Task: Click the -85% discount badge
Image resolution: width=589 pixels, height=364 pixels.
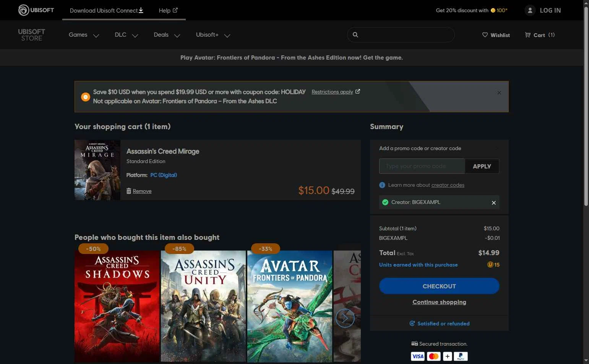Action: [179, 249]
